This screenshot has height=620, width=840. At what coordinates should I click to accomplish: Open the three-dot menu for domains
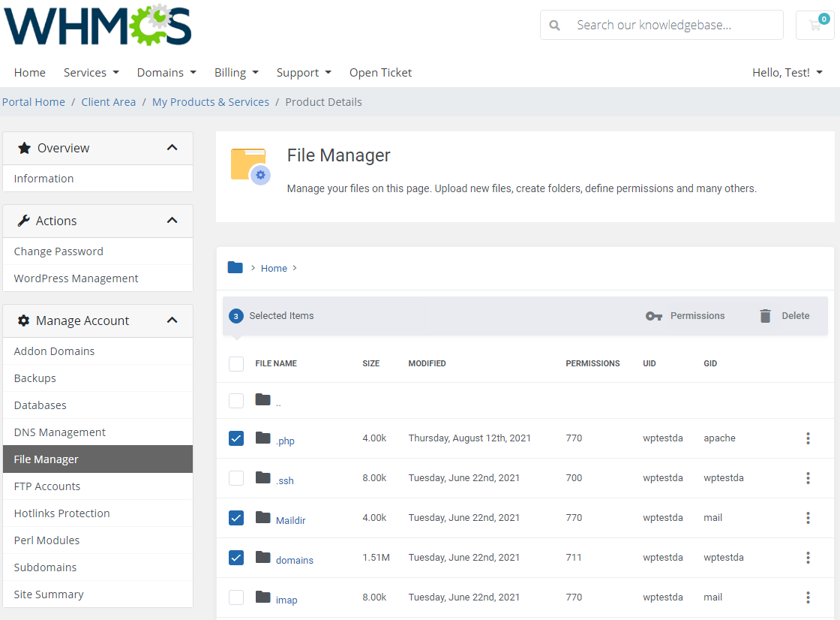click(x=808, y=557)
